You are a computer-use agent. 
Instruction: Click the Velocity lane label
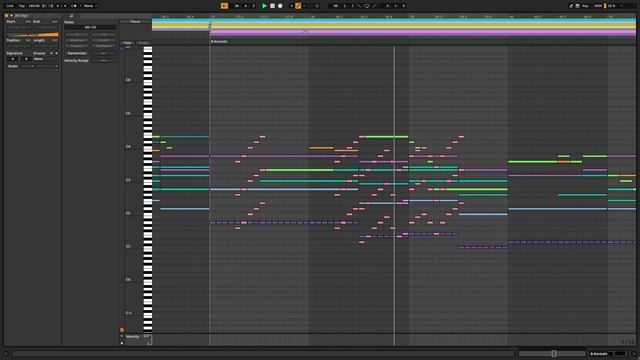[132, 337]
